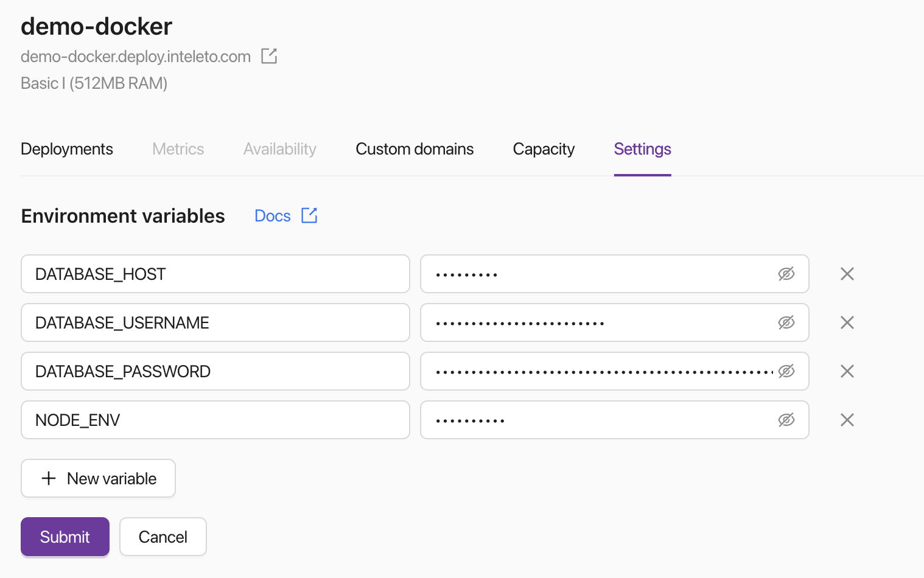Click the plus icon on New variable
The width and height of the screenshot is (924, 578).
pos(49,478)
